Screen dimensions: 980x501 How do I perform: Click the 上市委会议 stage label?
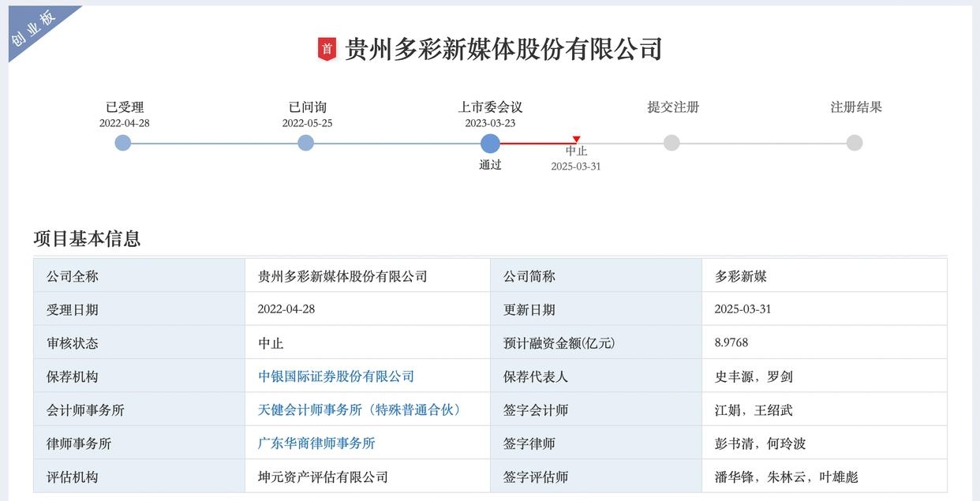(x=491, y=107)
